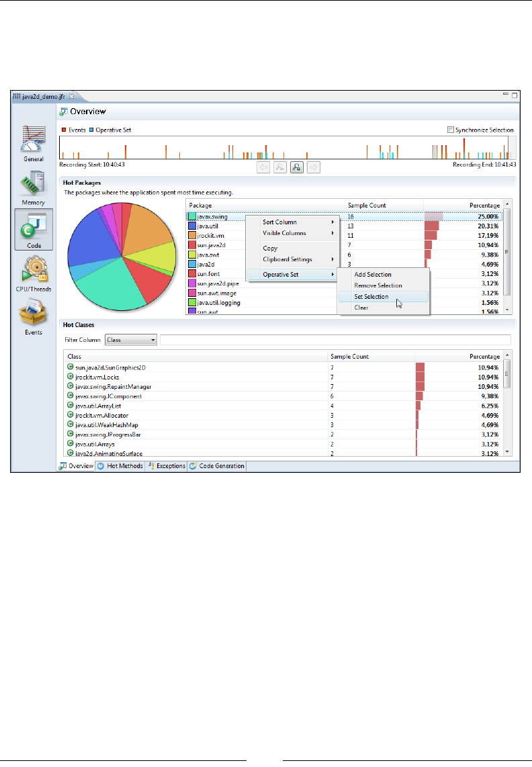Click the class icon beside jrockit.vm.Locks
The height and width of the screenshot is (767, 532).
pyautogui.click(x=71, y=377)
